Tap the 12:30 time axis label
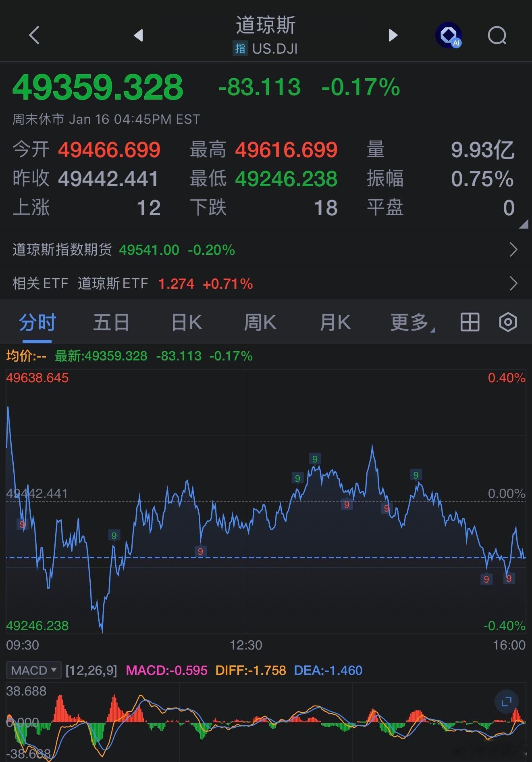 pyautogui.click(x=246, y=645)
